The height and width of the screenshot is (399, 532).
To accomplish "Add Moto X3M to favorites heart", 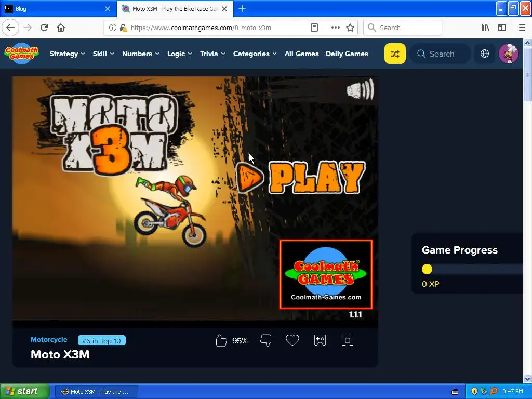I will (x=292, y=340).
